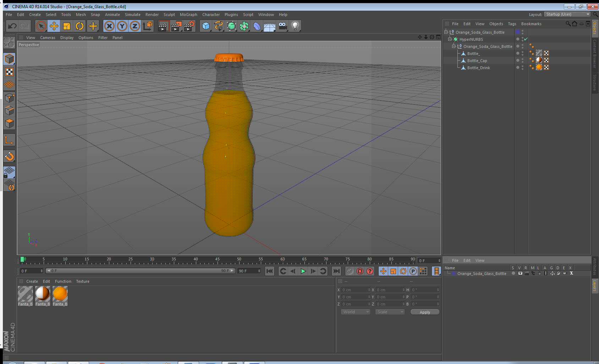The width and height of the screenshot is (599, 364).
Task: Click the Apply button
Action: click(x=425, y=312)
